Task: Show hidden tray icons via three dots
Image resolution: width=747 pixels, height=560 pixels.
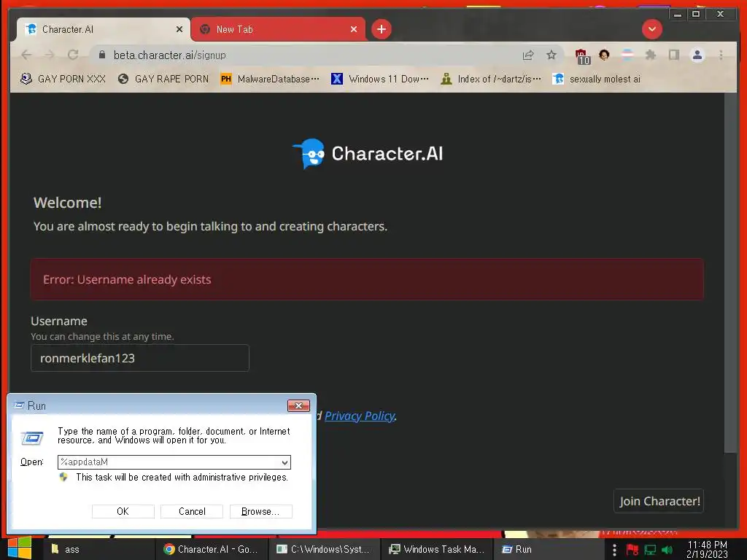Action: (x=614, y=550)
